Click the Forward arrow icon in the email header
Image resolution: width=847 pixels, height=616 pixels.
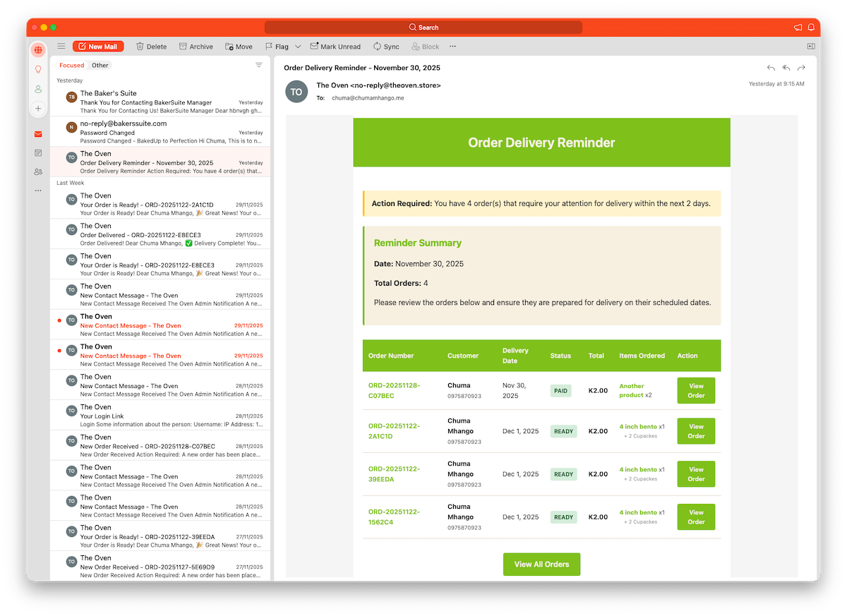click(801, 68)
